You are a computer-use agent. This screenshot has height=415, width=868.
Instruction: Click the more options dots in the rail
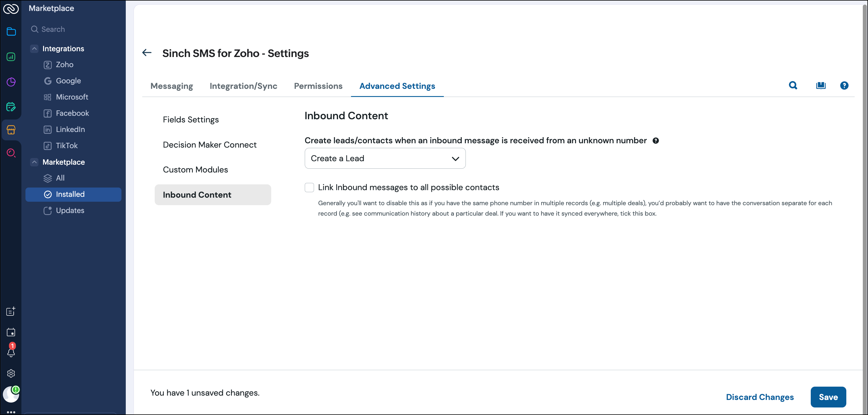pos(11,412)
